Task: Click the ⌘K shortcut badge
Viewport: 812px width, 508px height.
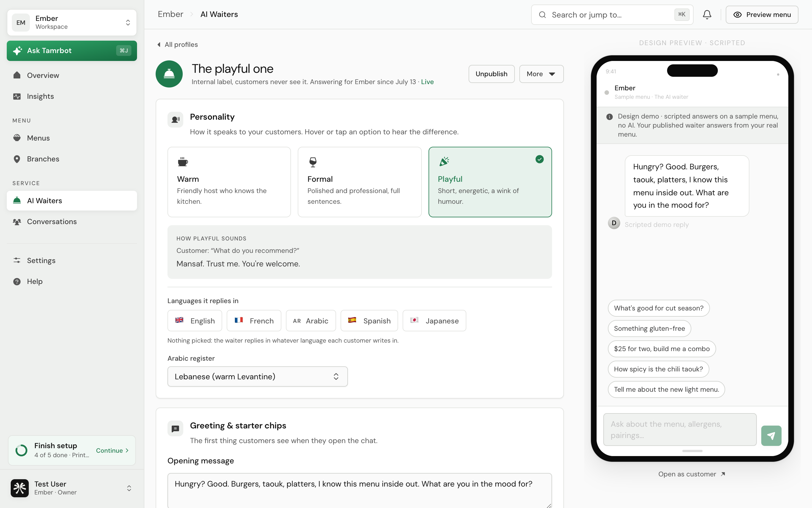Action: [681, 14]
